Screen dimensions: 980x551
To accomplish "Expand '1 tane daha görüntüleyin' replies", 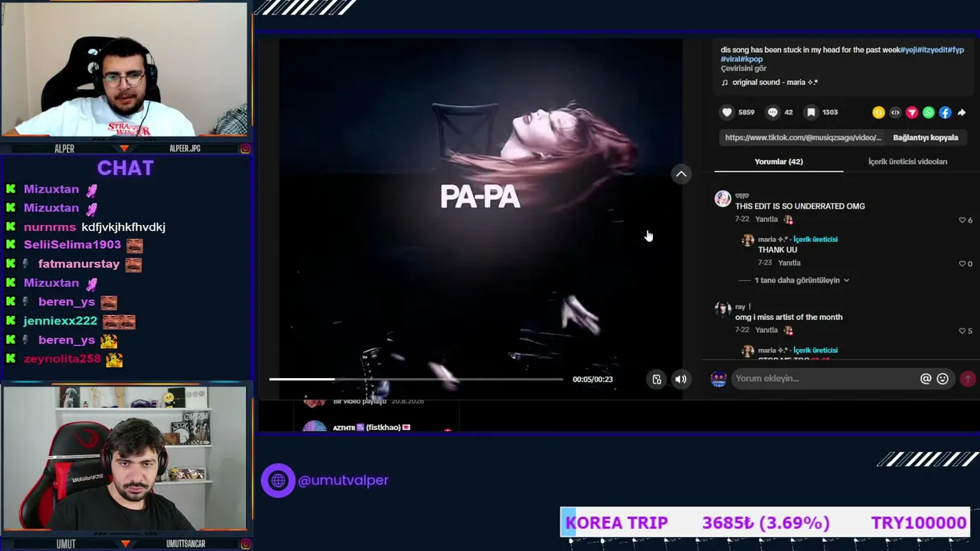I will (801, 280).
